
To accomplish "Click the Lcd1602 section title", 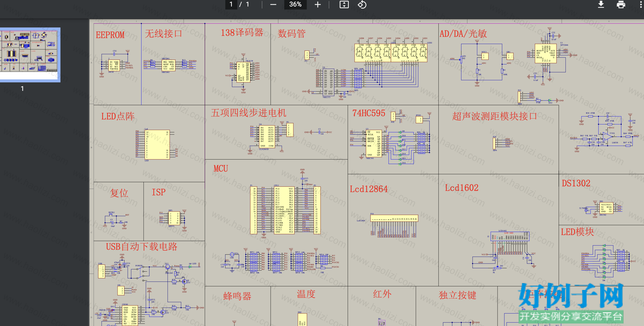I will [x=461, y=188].
